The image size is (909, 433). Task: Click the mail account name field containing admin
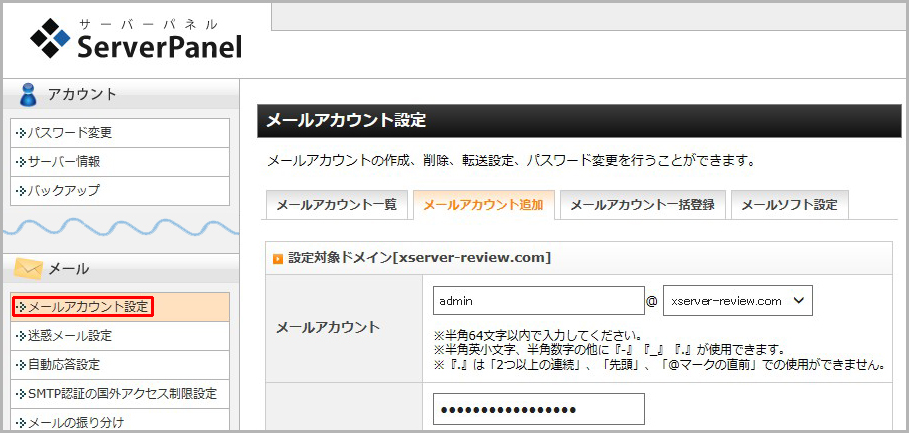pyautogui.click(x=538, y=300)
